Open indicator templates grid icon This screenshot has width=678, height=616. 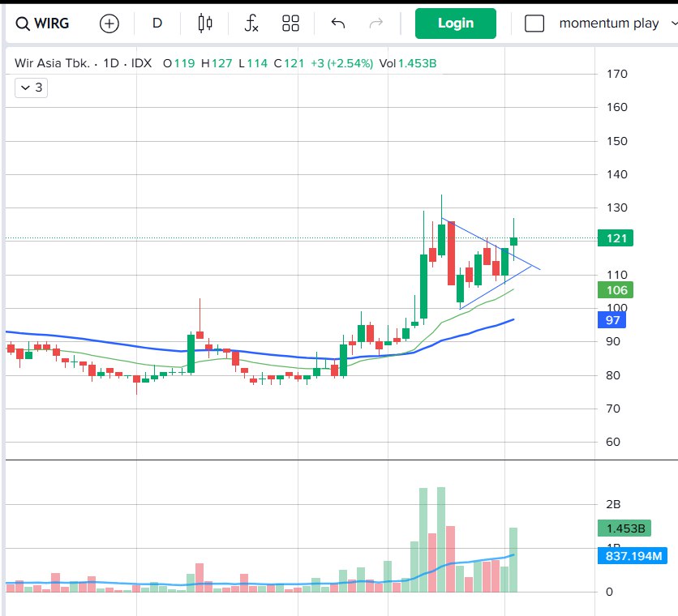pyautogui.click(x=290, y=24)
